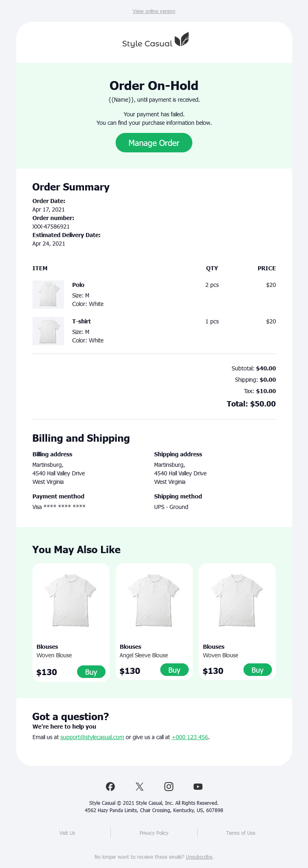Image resolution: width=308 pixels, height=868 pixels.
Task: Buy the third Woven Blouse item
Action: click(257, 670)
